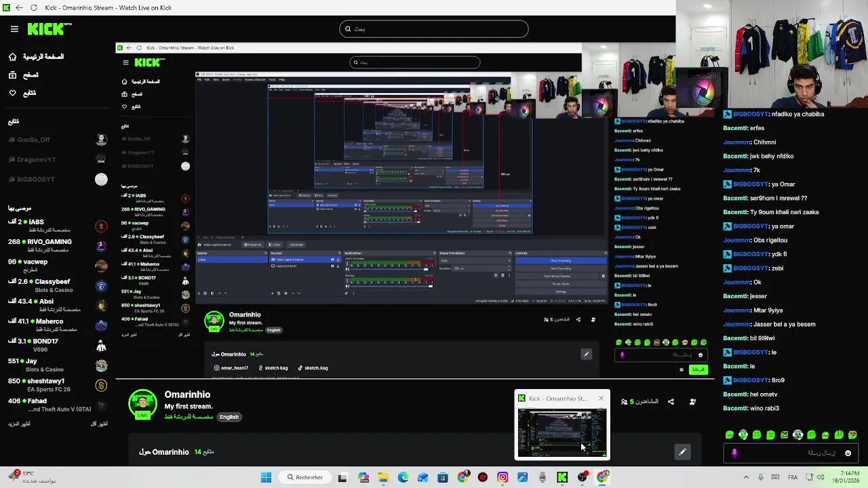The width and height of the screenshot is (868, 488).
Task: Click the viewers count icon beside 'المشاهدون 5'
Action: click(624, 402)
